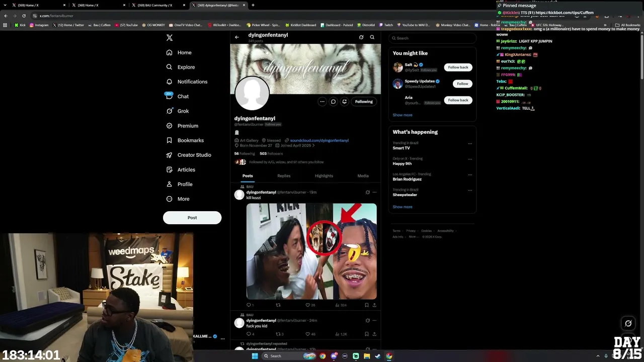Open Bookmarks in the X sidebar
The height and width of the screenshot is (362, 644).
[x=185, y=140]
